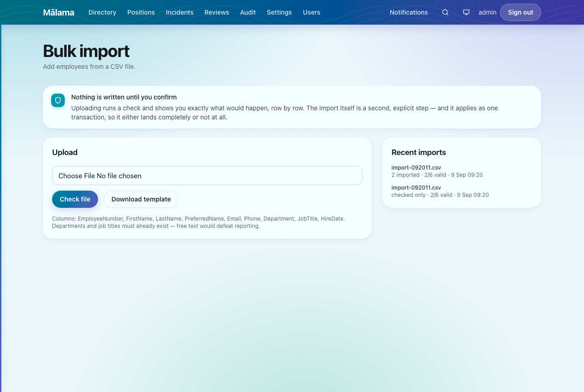Click 'Nothing is written until you confirm' text
The height and width of the screenshot is (392, 584).
(x=124, y=97)
